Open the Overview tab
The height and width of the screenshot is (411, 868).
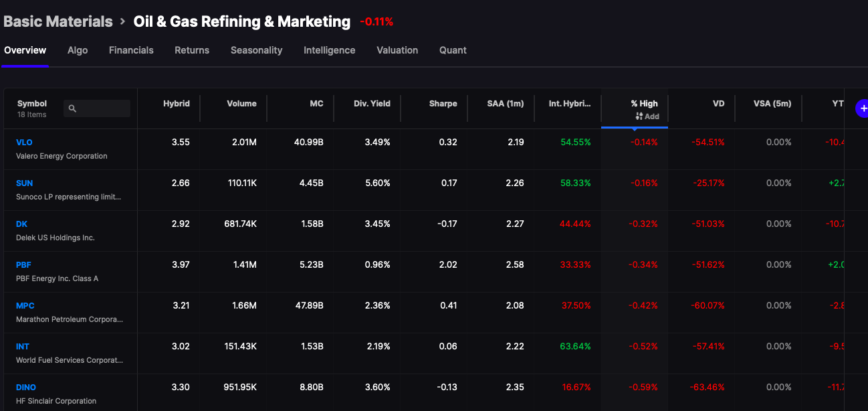click(x=25, y=50)
